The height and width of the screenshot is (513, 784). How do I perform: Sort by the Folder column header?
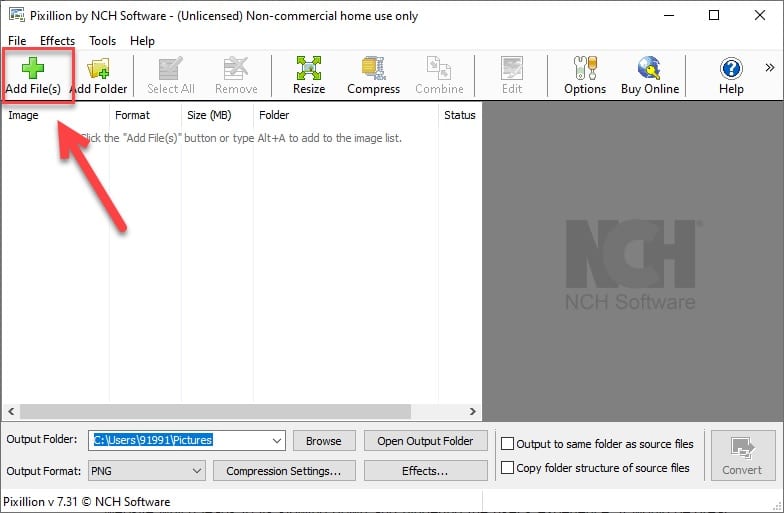tap(346, 115)
